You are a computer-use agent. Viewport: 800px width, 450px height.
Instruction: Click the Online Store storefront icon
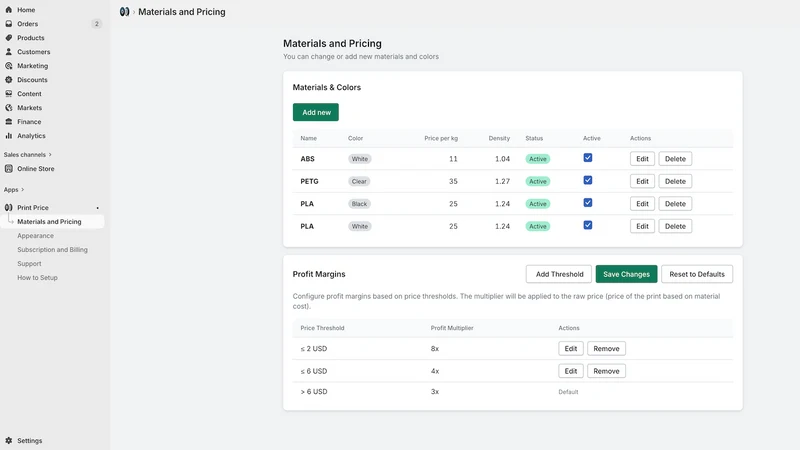pos(9,168)
